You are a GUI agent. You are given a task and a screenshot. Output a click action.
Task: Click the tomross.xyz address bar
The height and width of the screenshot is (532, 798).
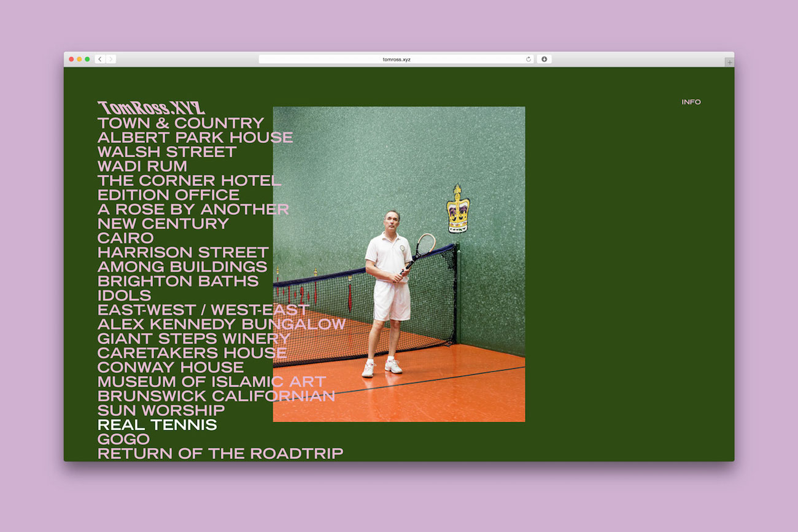click(396, 60)
